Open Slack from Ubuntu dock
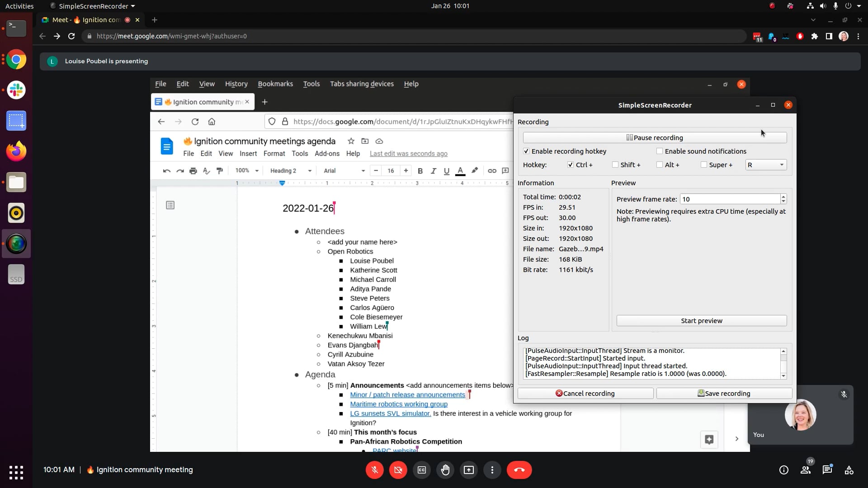The image size is (868, 488). (16, 90)
